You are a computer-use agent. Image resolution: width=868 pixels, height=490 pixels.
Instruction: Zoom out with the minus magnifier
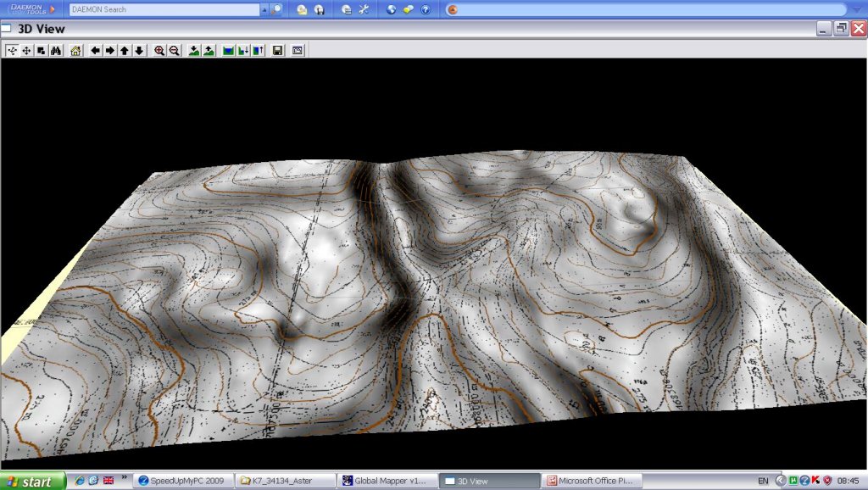(174, 51)
